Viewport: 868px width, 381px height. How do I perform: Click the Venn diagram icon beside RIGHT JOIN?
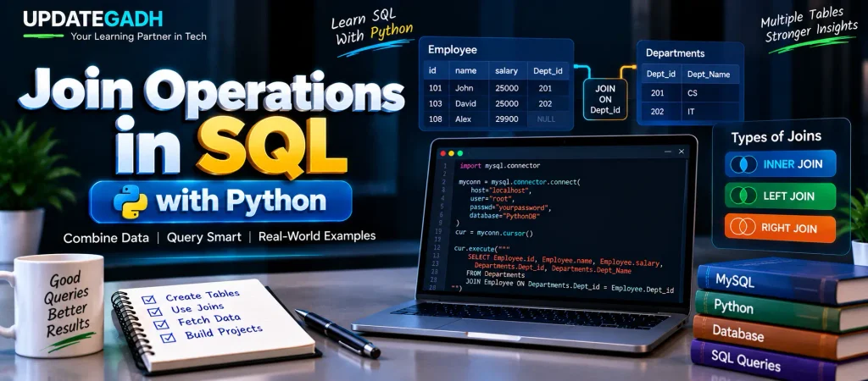click(x=743, y=227)
